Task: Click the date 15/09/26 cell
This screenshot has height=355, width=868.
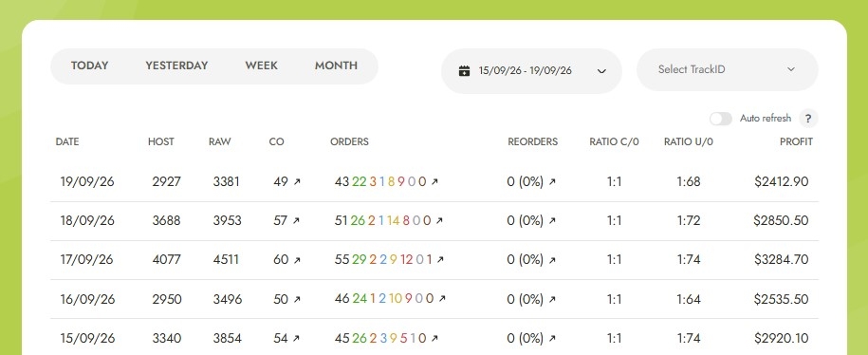Action: click(87, 338)
